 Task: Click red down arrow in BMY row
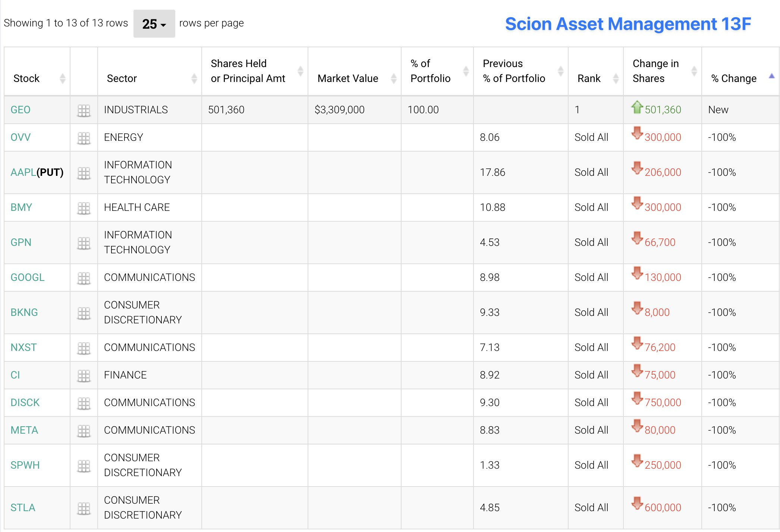(637, 203)
